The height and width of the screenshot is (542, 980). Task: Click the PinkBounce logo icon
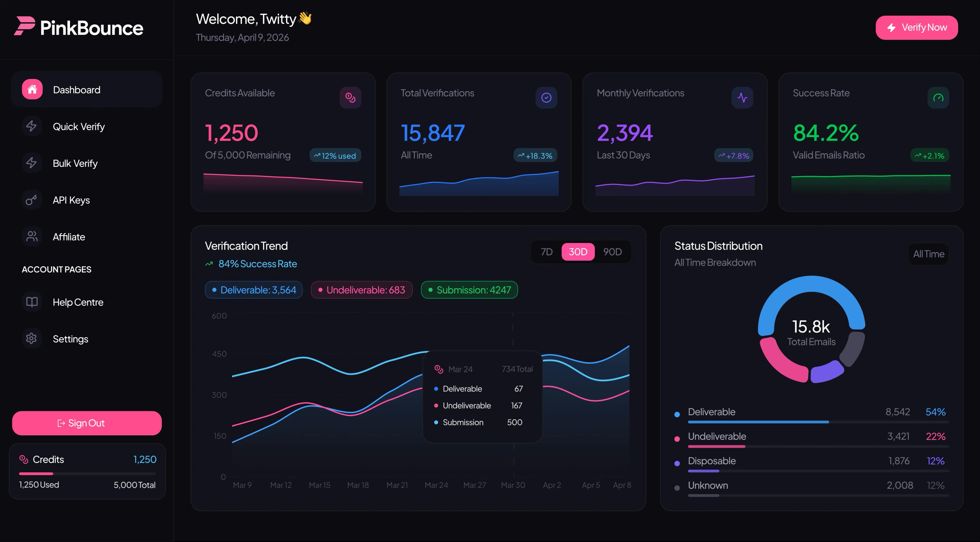(x=25, y=26)
